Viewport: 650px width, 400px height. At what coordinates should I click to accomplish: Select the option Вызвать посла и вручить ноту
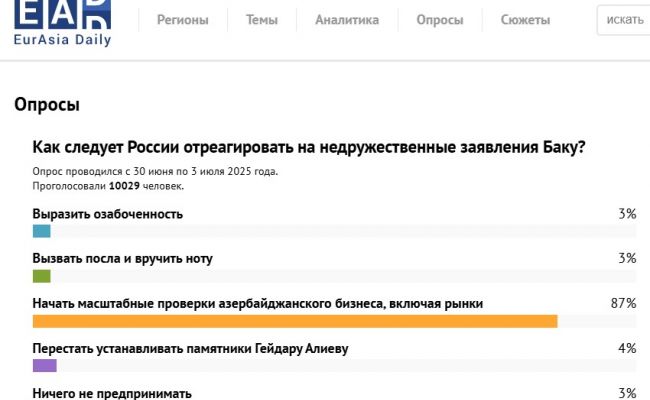click(122, 258)
